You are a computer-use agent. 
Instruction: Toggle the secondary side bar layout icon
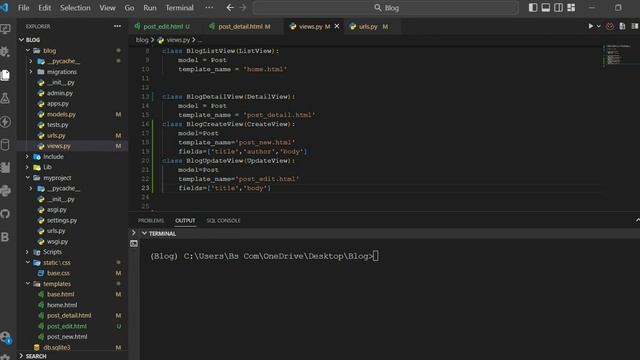[x=558, y=8]
